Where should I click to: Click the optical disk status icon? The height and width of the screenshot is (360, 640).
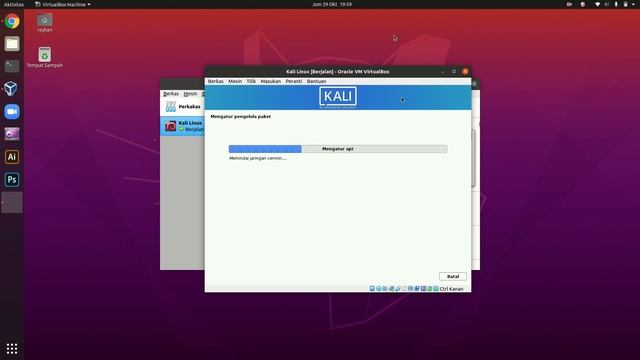(379, 289)
